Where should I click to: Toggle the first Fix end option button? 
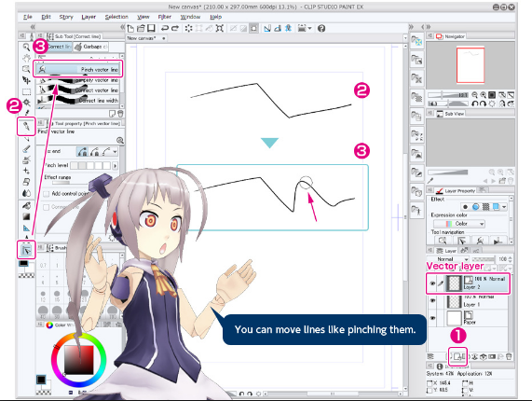(82, 151)
